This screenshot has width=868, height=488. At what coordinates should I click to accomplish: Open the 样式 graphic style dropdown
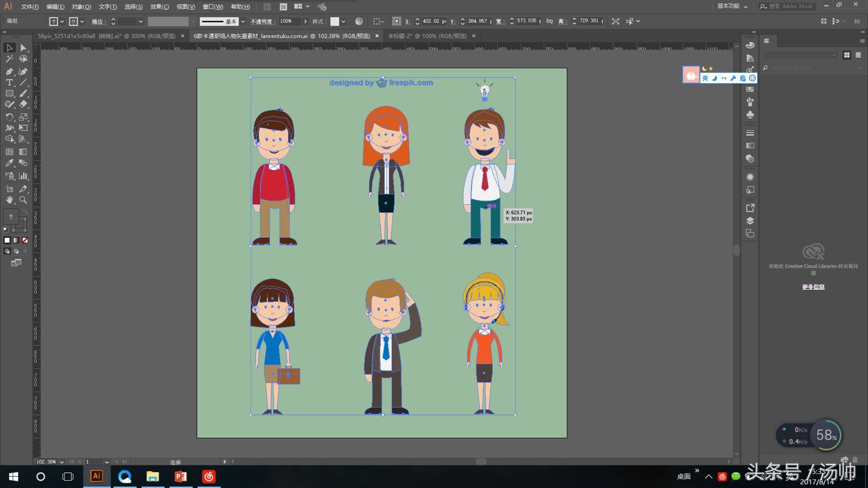tap(343, 21)
